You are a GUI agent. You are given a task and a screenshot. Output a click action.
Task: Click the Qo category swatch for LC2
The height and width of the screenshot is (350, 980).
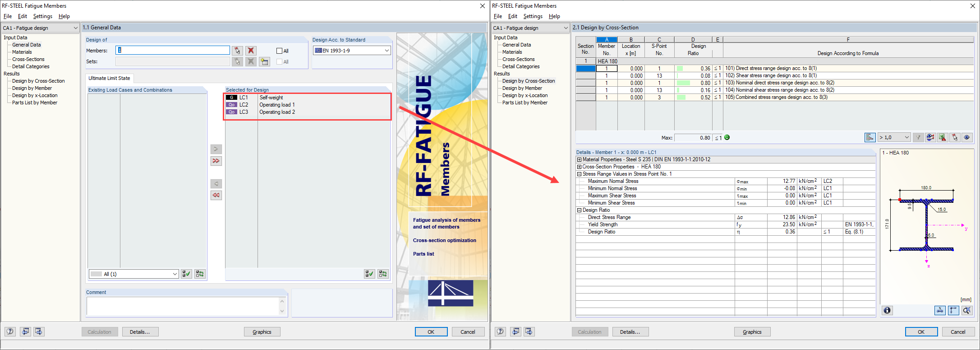(x=232, y=105)
